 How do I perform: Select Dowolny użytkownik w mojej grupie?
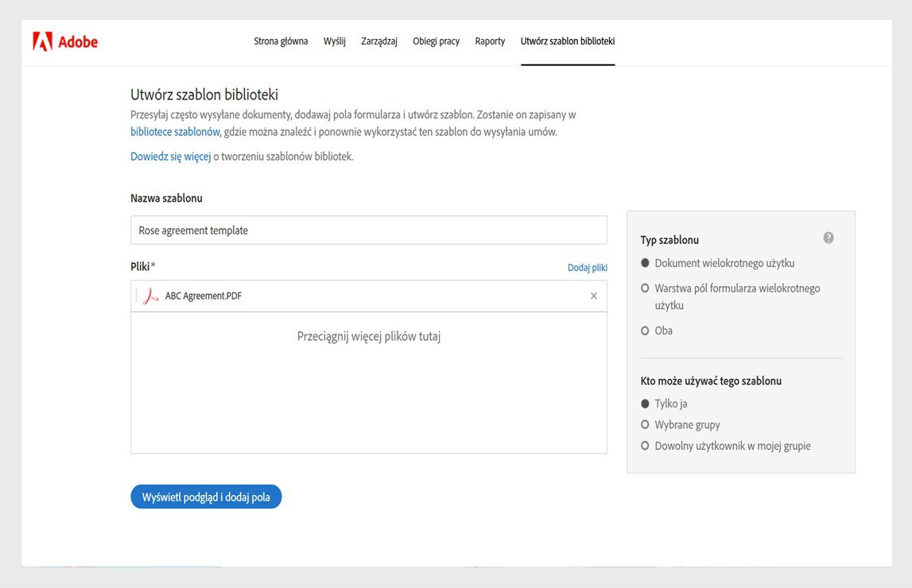click(645, 446)
